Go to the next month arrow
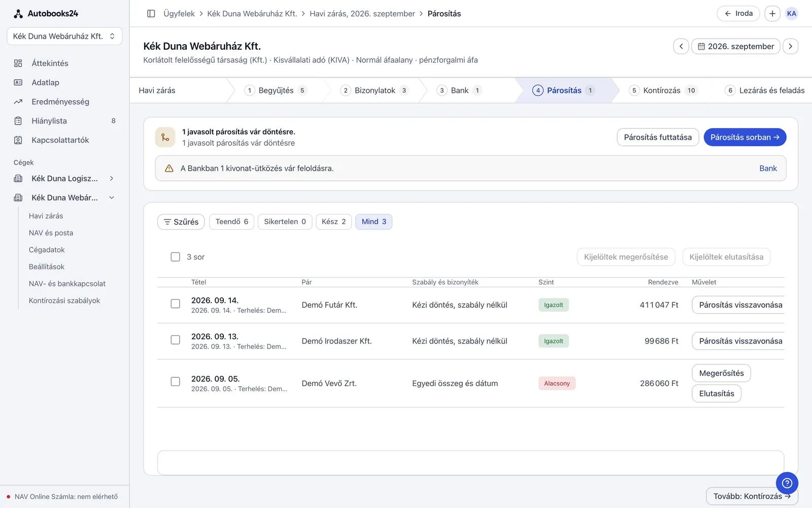812x508 pixels. click(790, 46)
